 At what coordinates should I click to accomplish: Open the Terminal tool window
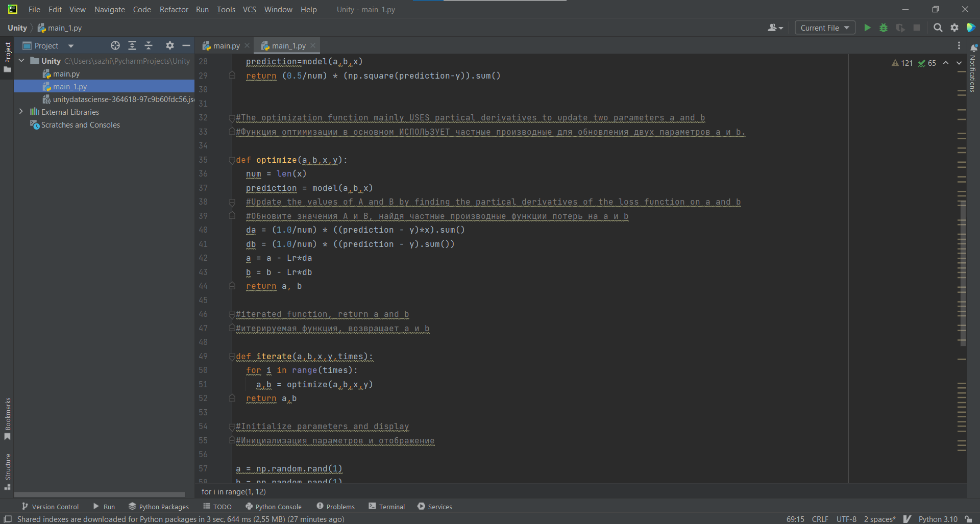(386, 506)
